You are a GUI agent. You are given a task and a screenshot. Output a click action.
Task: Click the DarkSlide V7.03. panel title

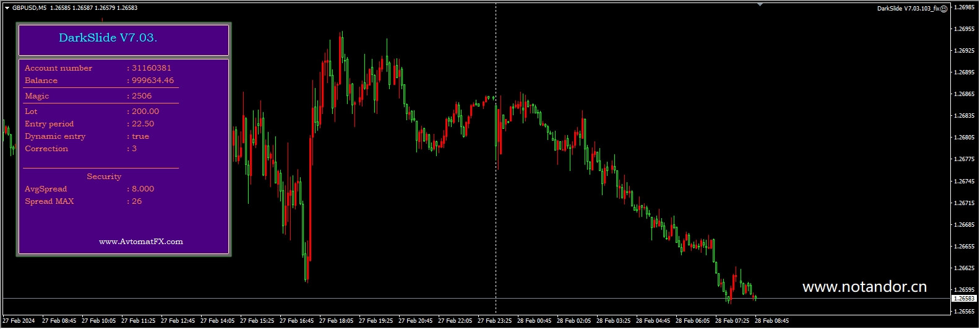(108, 38)
